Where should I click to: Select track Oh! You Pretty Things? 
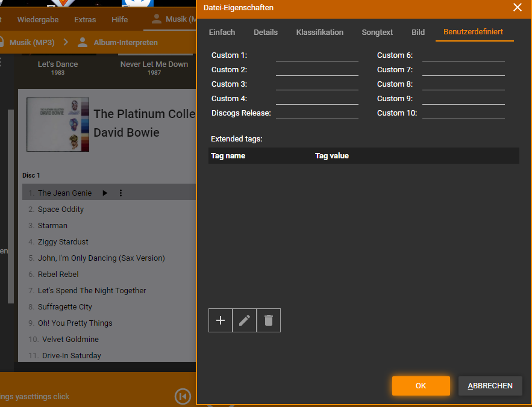point(75,323)
